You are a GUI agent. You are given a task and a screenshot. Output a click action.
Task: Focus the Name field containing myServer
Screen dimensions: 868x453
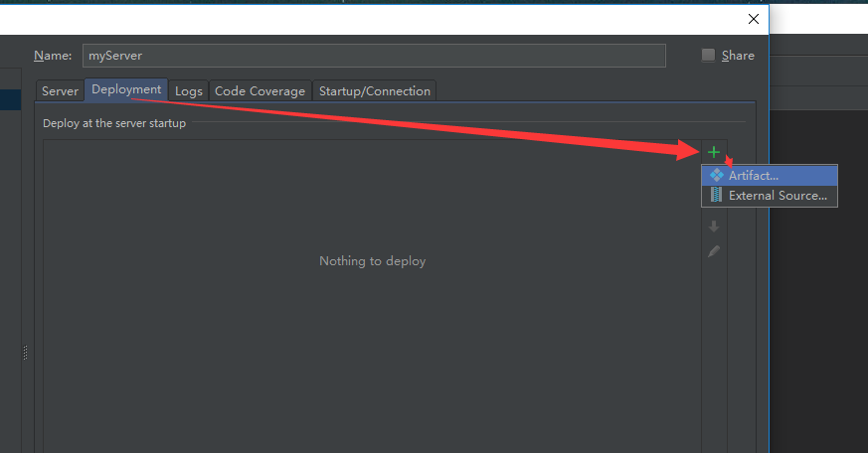tap(374, 56)
